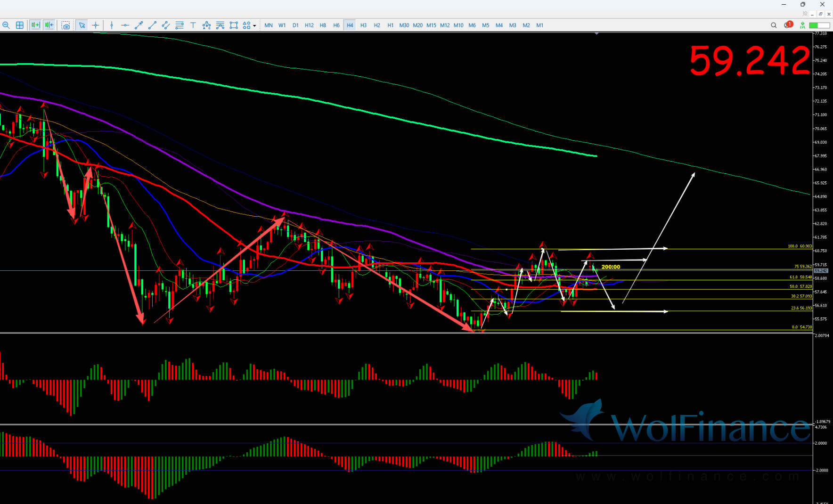The height and width of the screenshot is (504, 833).
Task: Switch to H6 timeframe
Action: tap(336, 25)
